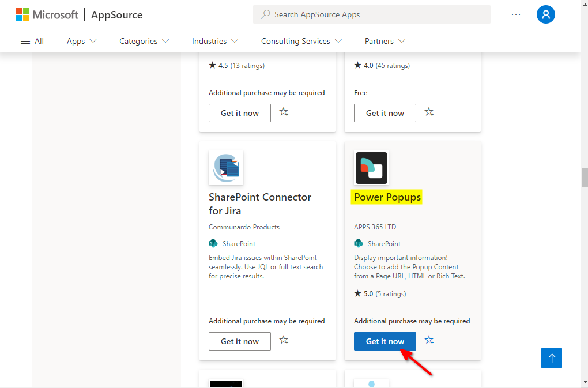
Task: Open the Partners menu
Action: [x=385, y=41]
